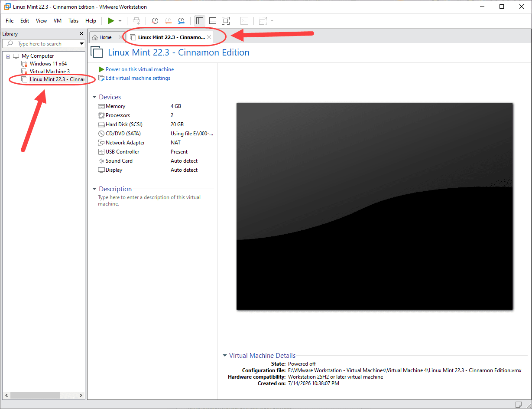Open the stretch guest dropdown arrow
This screenshot has height=409, width=532.
[272, 21]
